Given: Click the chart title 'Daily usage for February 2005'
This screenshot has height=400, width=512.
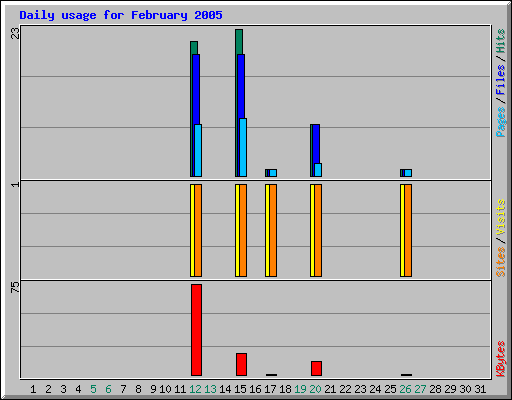Looking at the screenshot, I should coord(121,15).
